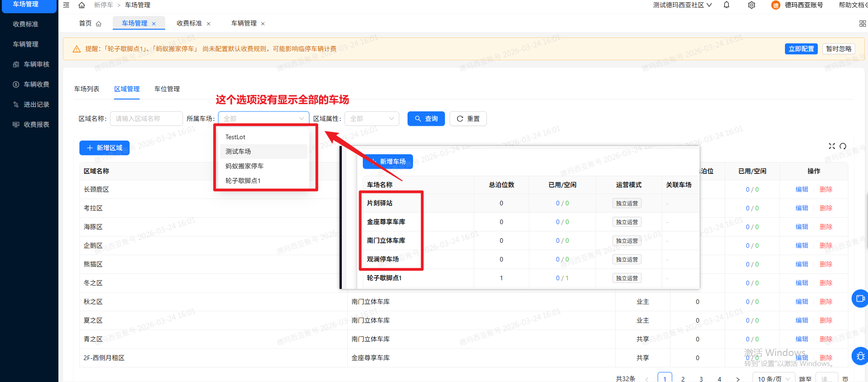This screenshot has width=868, height=382.
Task: Click the 操作 column header
Action: (x=814, y=171)
